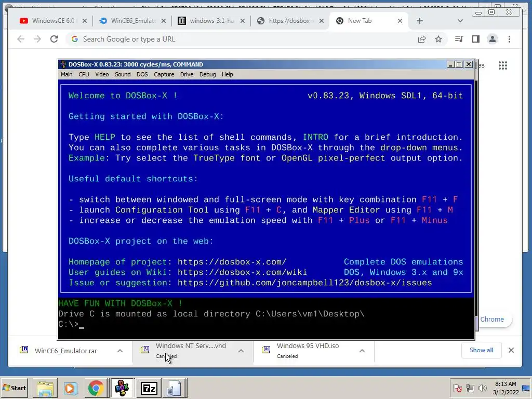Go forward in Chrome

(37, 39)
